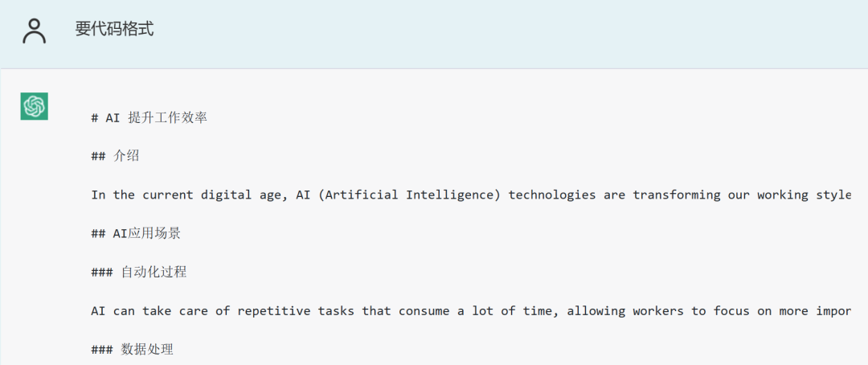Click the line starting "AI can take care"
868x365 pixels.
(470, 311)
